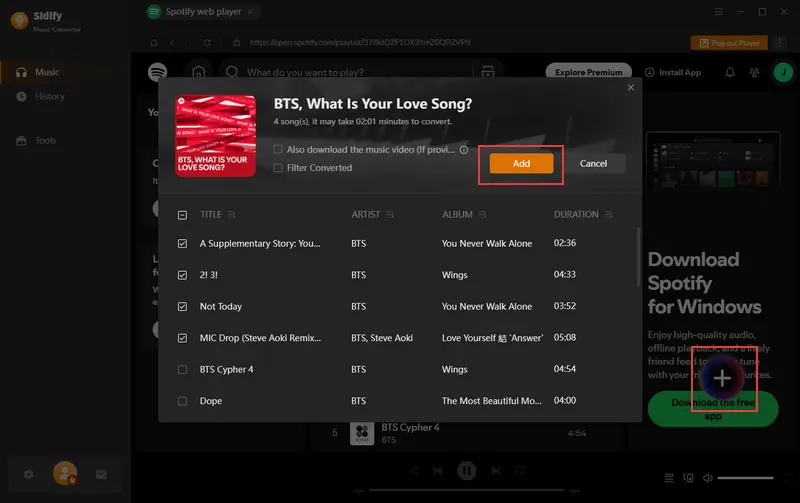The width and height of the screenshot is (800, 503).
Task: Open the History section in sidebar
Action: (x=49, y=96)
